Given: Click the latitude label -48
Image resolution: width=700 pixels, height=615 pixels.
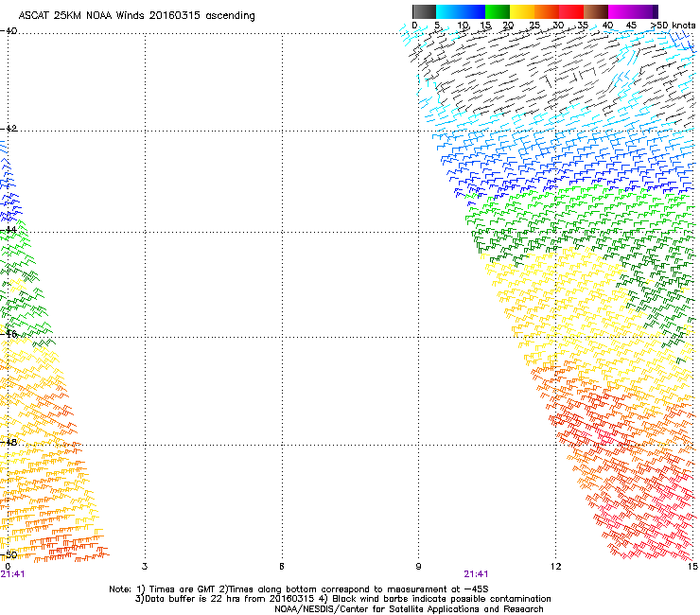Looking at the screenshot, I should pyautogui.click(x=9, y=442).
